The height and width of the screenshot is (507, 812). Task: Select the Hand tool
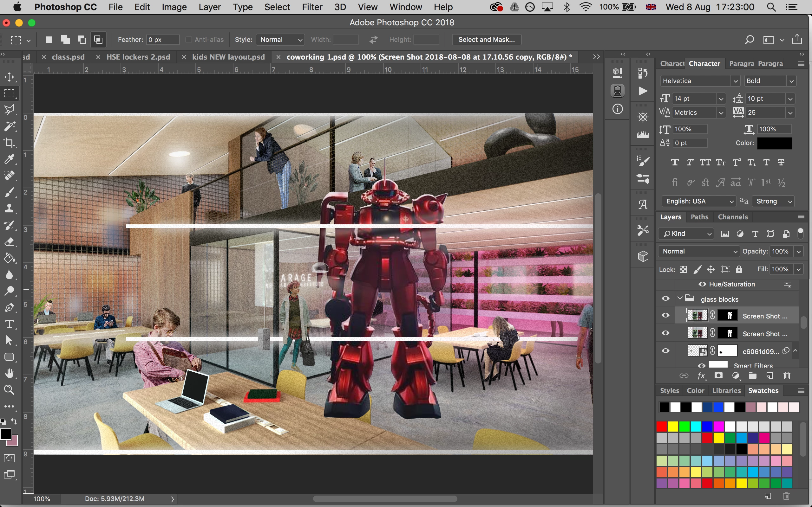point(10,373)
